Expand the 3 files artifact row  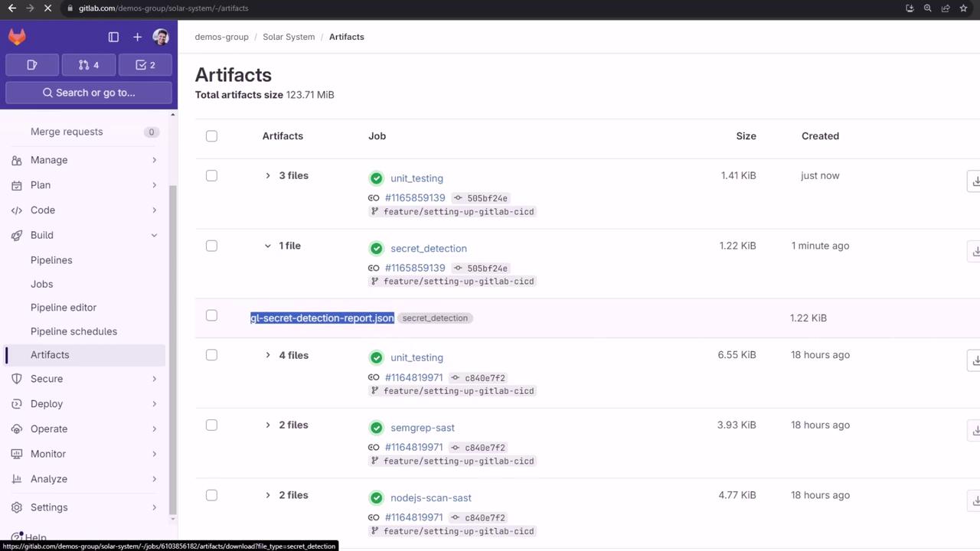(268, 176)
